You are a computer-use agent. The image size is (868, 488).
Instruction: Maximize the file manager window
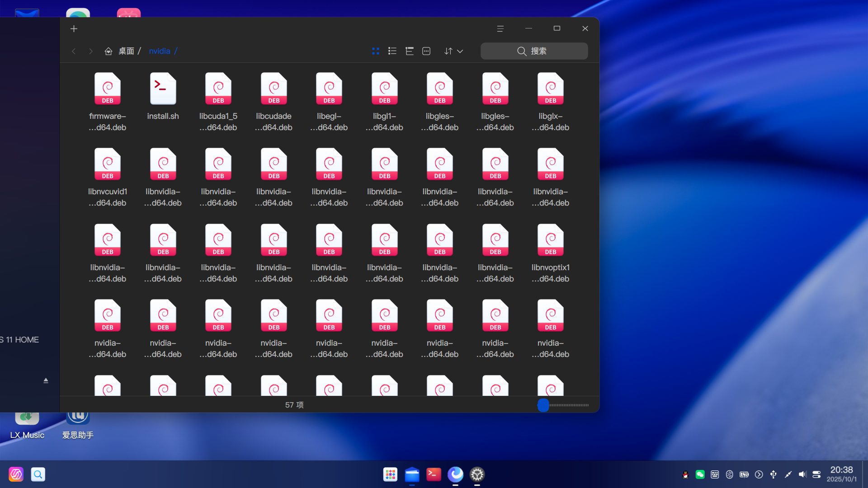pyautogui.click(x=557, y=28)
